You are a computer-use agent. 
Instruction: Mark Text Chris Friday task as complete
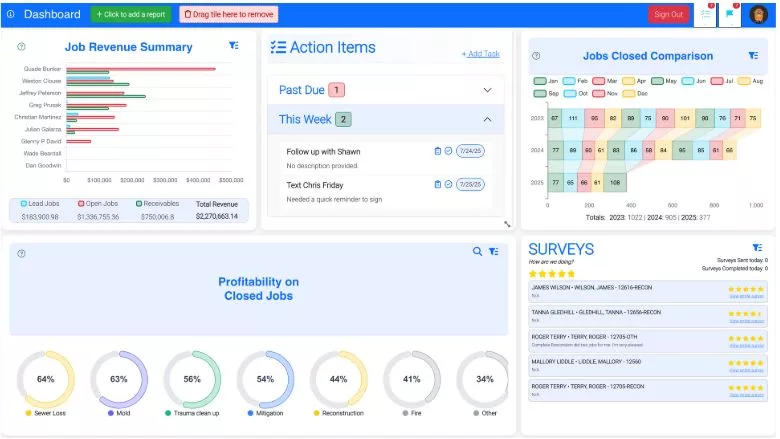(448, 184)
